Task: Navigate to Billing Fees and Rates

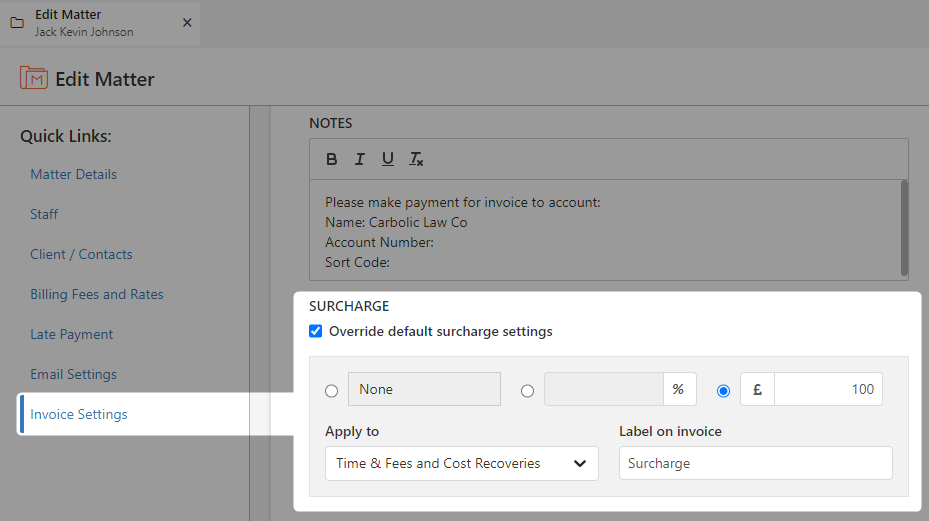Action: pyautogui.click(x=97, y=294)
